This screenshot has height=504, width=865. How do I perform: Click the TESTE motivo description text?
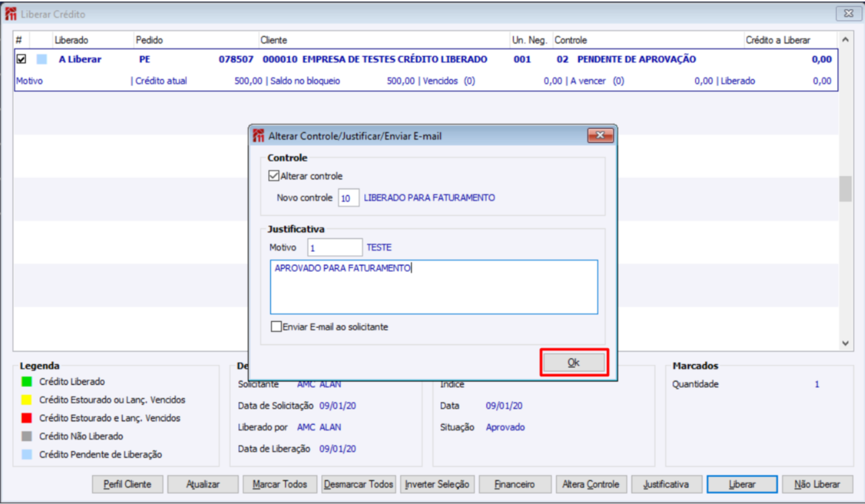pos(379,248)
